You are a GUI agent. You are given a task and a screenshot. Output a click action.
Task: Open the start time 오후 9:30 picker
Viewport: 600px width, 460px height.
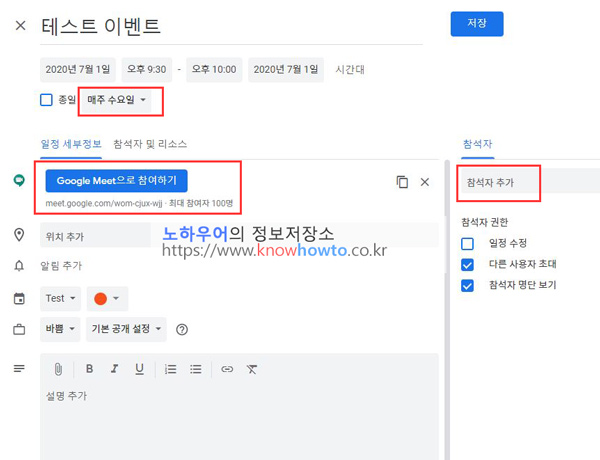[147, 70]
